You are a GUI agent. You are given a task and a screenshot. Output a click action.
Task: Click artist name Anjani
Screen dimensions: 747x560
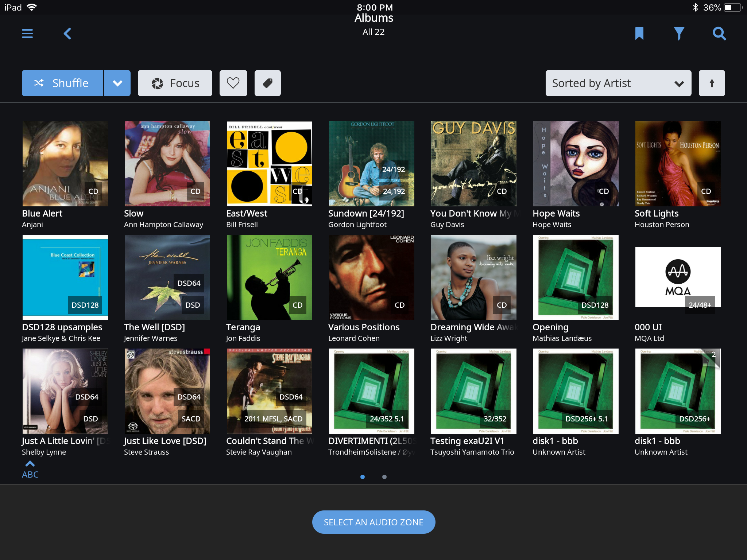[32, 225]
